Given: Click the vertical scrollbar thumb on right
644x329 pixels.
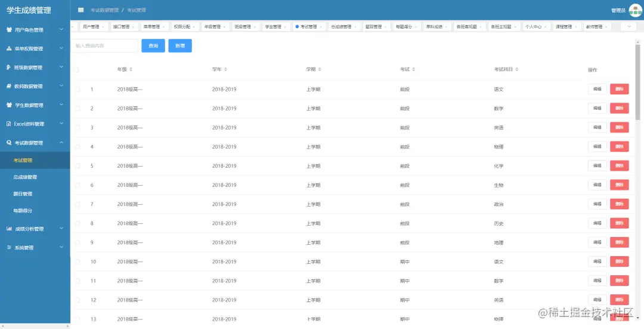Looking at the screenshot, I should (638, 82).
